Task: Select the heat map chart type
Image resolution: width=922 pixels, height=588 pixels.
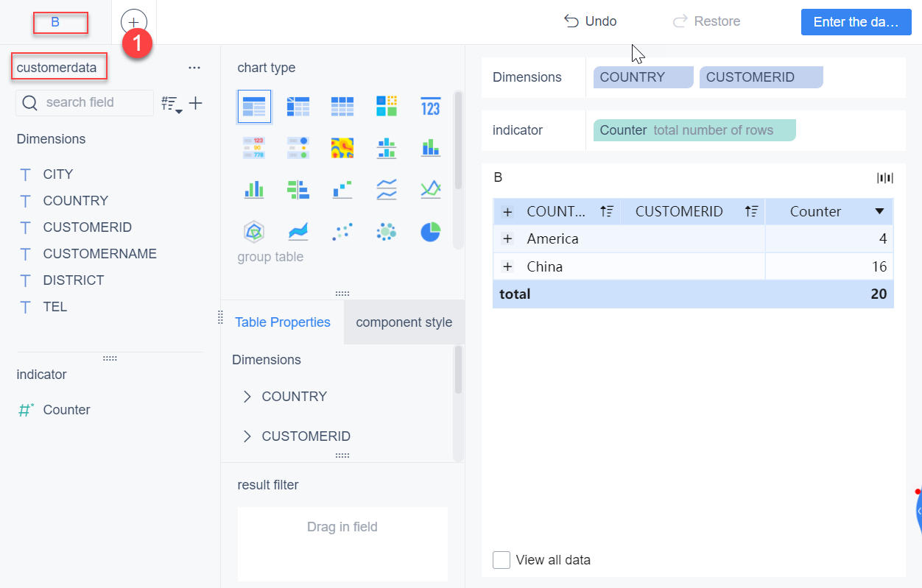Action: coord(342,147)
